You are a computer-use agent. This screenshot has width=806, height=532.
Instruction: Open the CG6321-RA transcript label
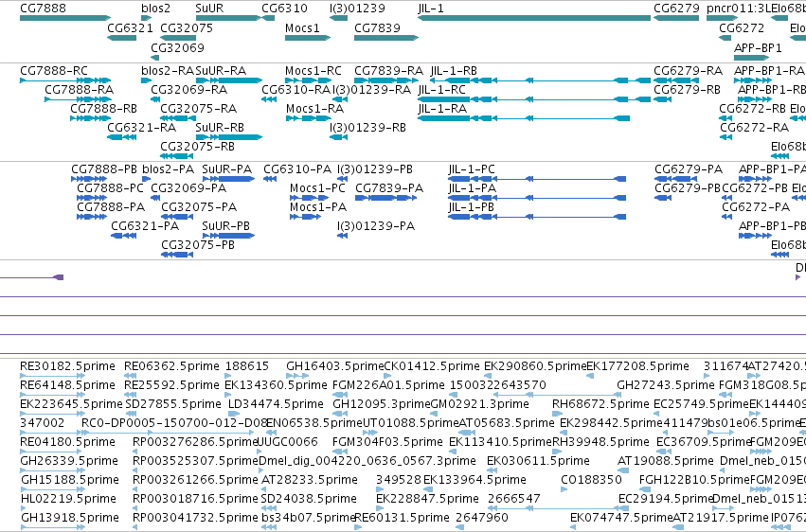click(x=141, y=128)
